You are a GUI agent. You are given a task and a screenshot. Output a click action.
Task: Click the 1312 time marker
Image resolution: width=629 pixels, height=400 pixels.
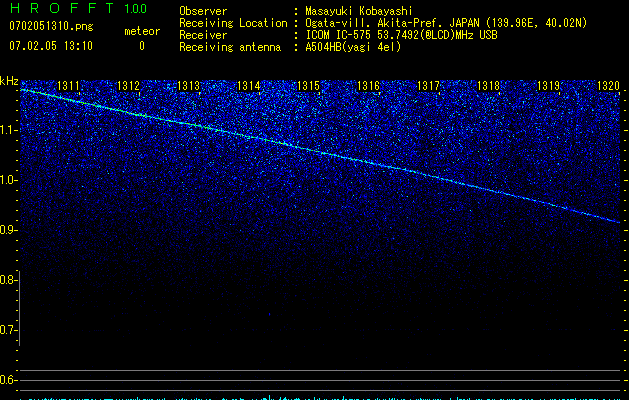128,85
